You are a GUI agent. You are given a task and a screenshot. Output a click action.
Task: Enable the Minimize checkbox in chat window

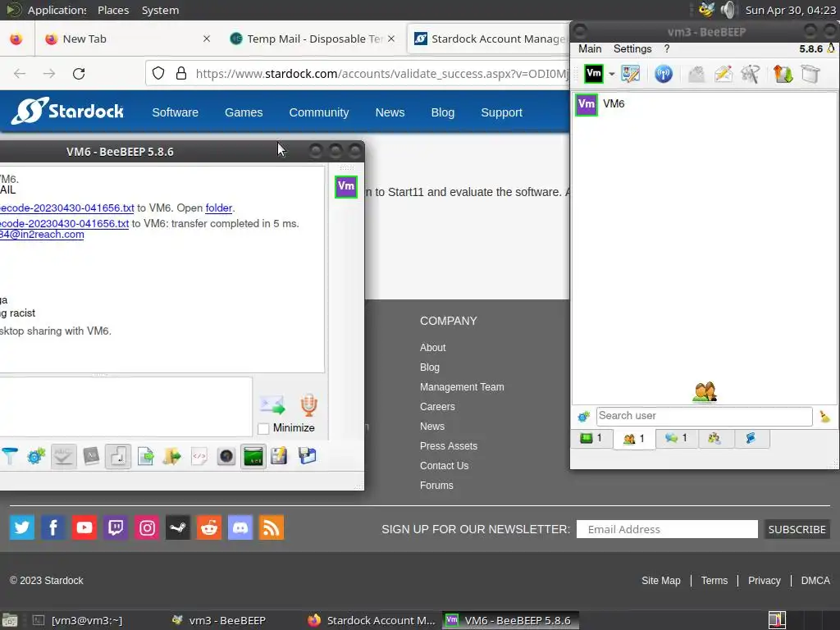click(263, 428)
